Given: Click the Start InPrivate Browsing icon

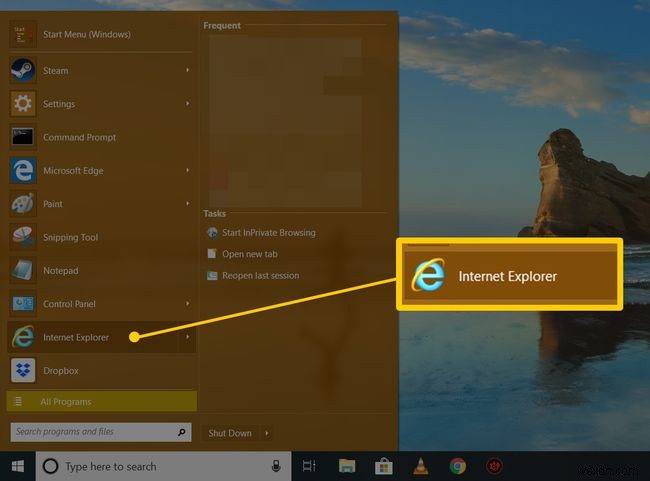Looking at the screenshot, I should click(x=212, y=232).
